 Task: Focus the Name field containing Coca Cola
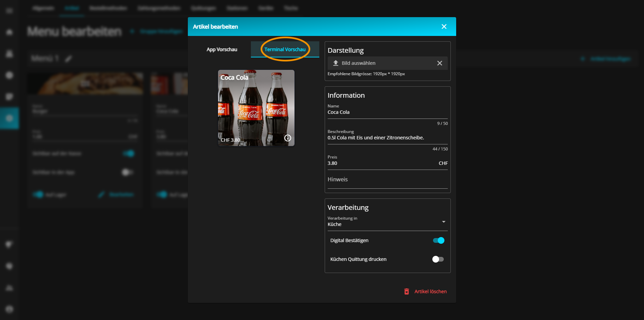(x=388, y=112)
